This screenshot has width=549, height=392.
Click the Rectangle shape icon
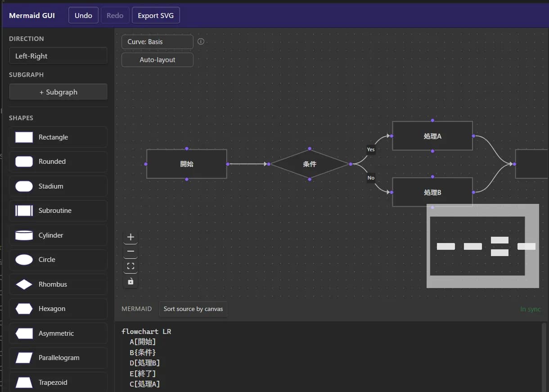tap(24, 137)
